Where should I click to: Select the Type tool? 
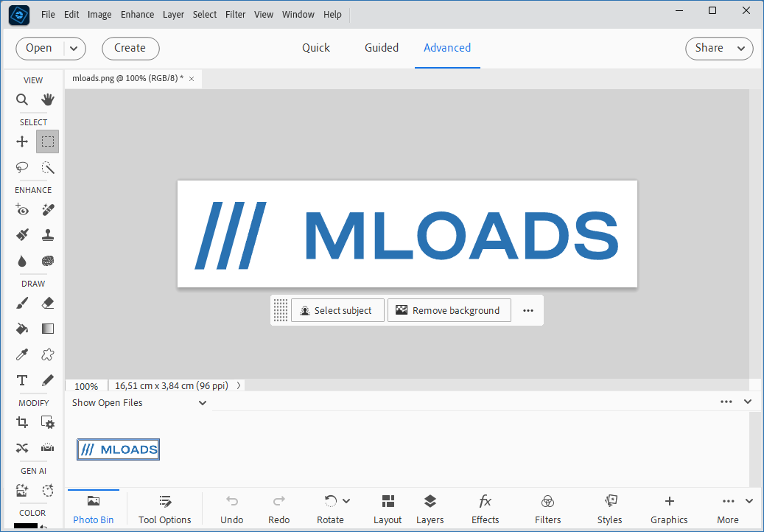[22, 380]
